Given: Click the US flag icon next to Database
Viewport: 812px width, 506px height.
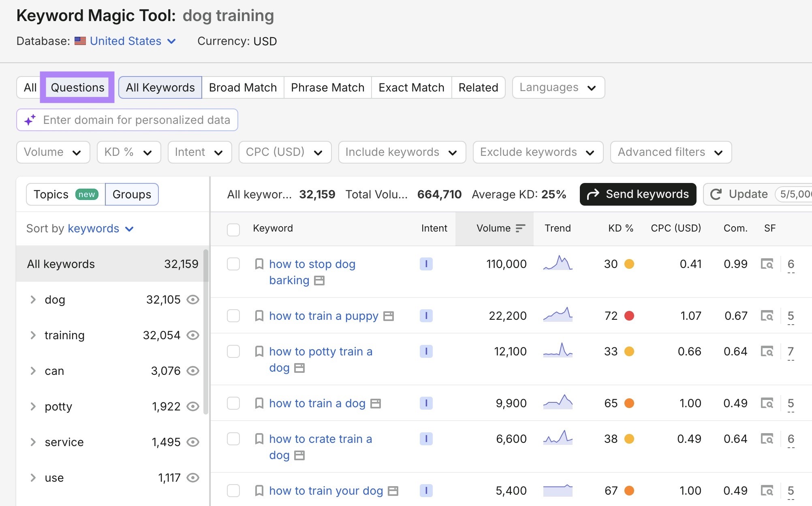Looking at the screenshot, I should tap(80, 41).
